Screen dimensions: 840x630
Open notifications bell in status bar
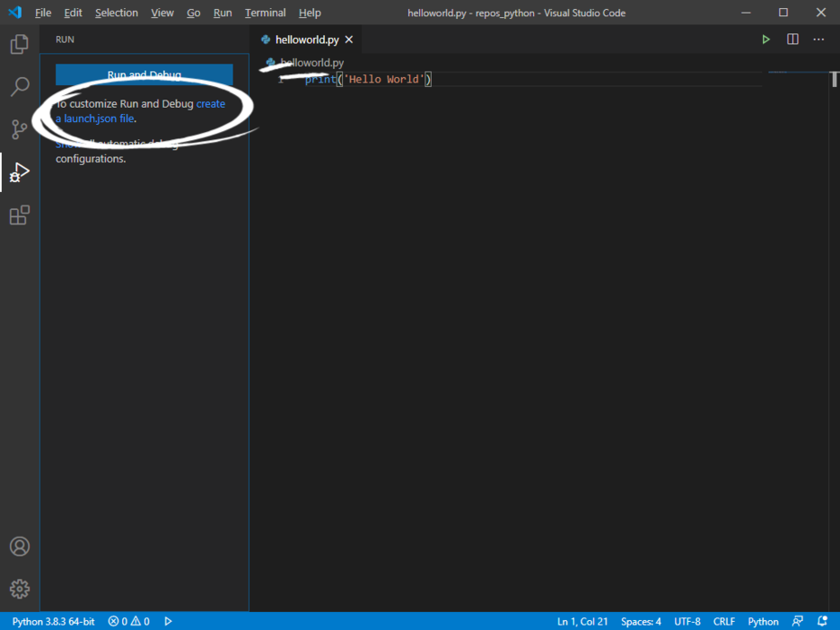[822, 621]
